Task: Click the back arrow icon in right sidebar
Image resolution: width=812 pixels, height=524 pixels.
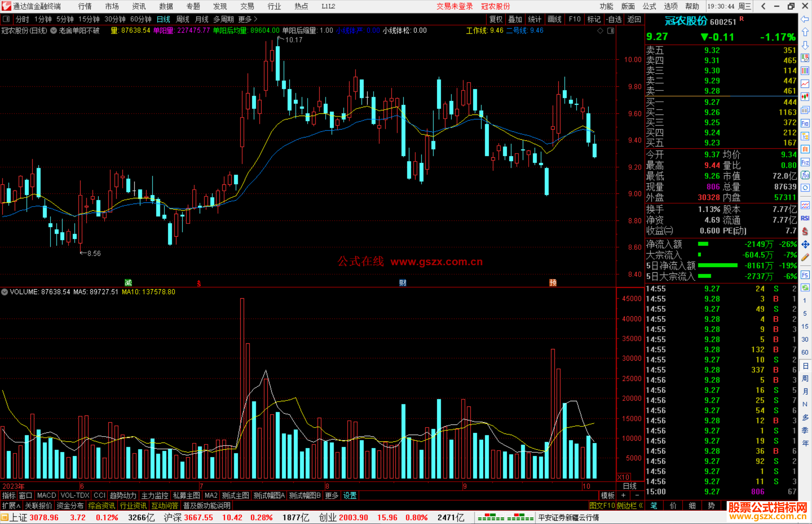Action: point(805,19)
